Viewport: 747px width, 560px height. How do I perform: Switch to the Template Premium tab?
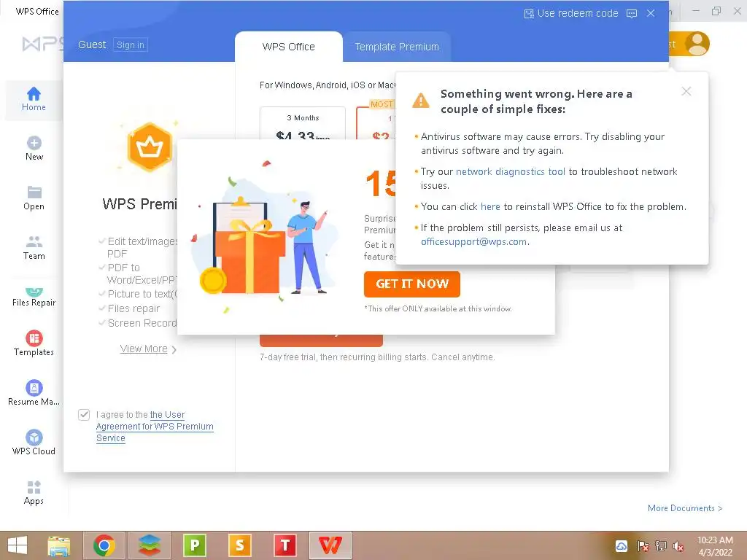[x=397, y=47]
